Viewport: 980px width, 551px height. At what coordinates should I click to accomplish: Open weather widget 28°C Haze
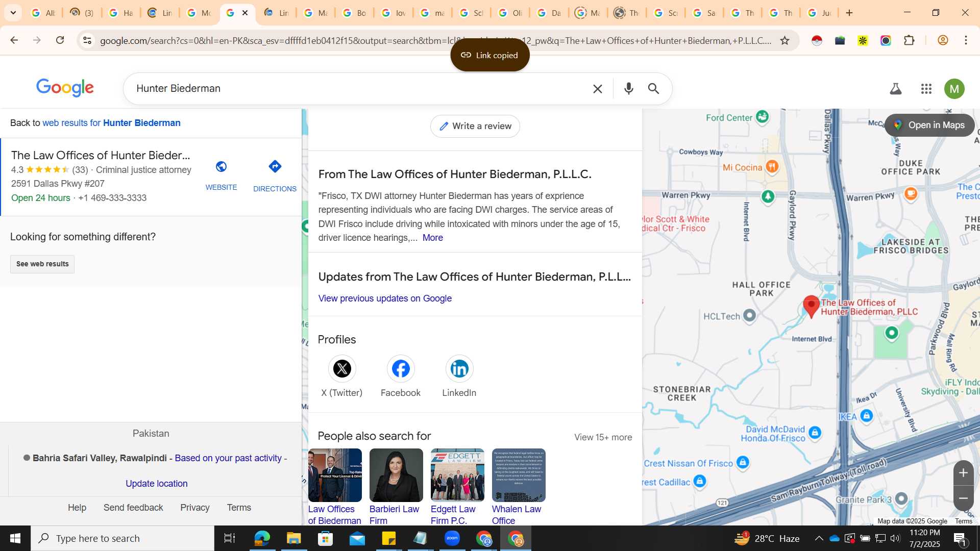click(x=767, y=538)
